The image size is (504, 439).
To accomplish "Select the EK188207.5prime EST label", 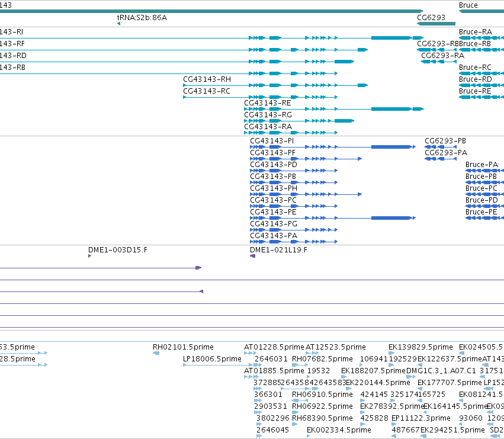I will pyautogui.click(x=373, y=371).
